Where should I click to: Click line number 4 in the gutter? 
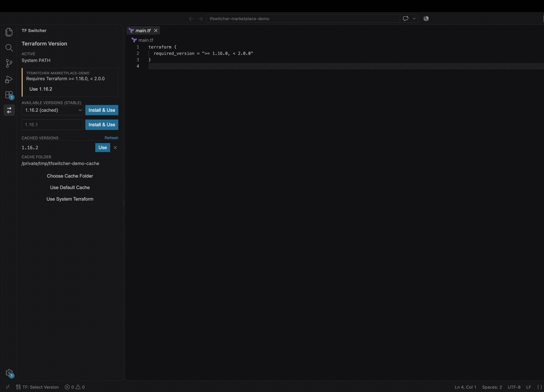138,66
